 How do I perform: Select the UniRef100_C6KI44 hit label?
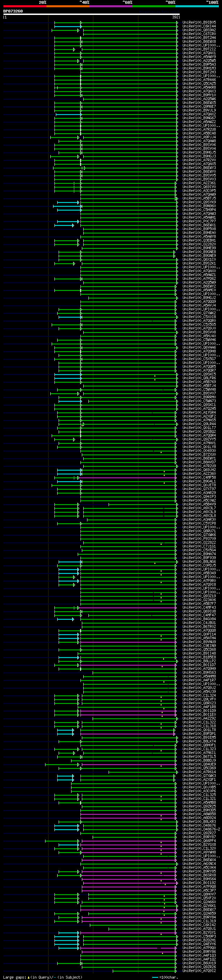pos(199,26)
